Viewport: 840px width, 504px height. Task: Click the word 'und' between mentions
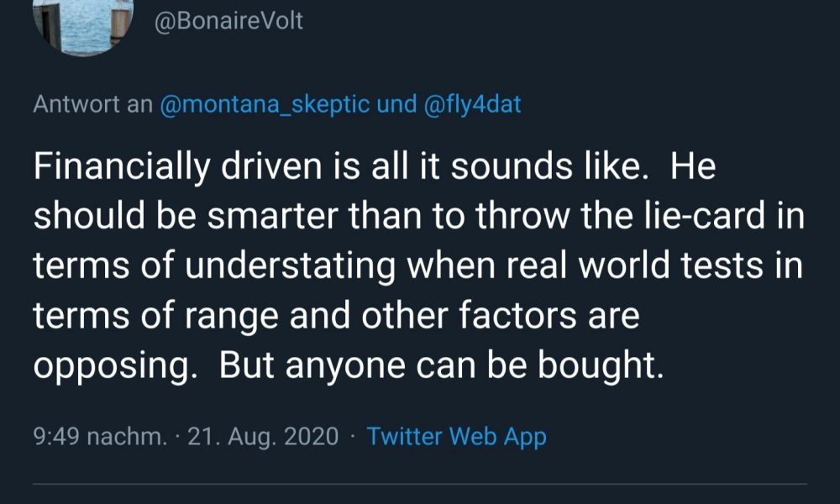pos(396,104)
